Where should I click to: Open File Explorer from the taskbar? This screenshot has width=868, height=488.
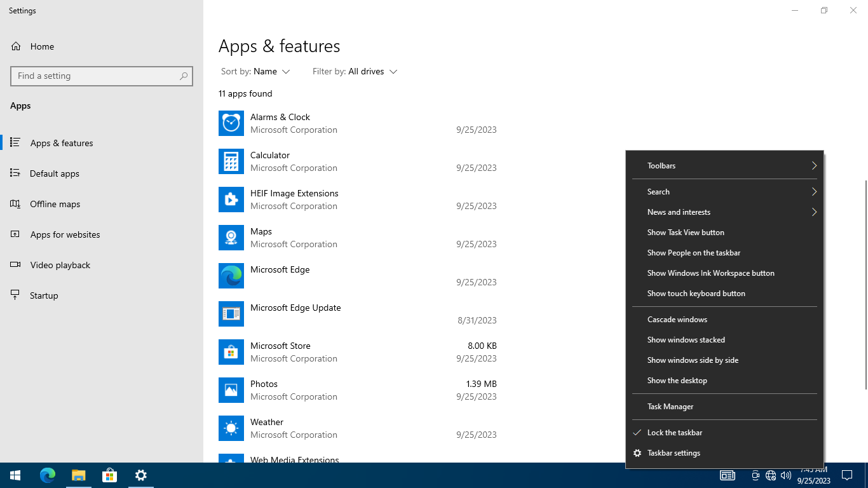click(x=79, y=475)
